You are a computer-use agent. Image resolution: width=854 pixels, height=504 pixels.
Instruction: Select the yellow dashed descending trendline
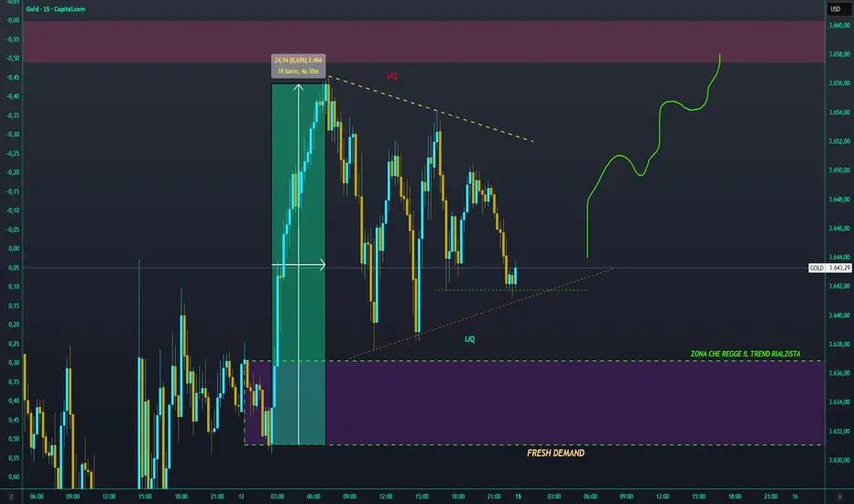pyautogui.click(x=431, y=109)
